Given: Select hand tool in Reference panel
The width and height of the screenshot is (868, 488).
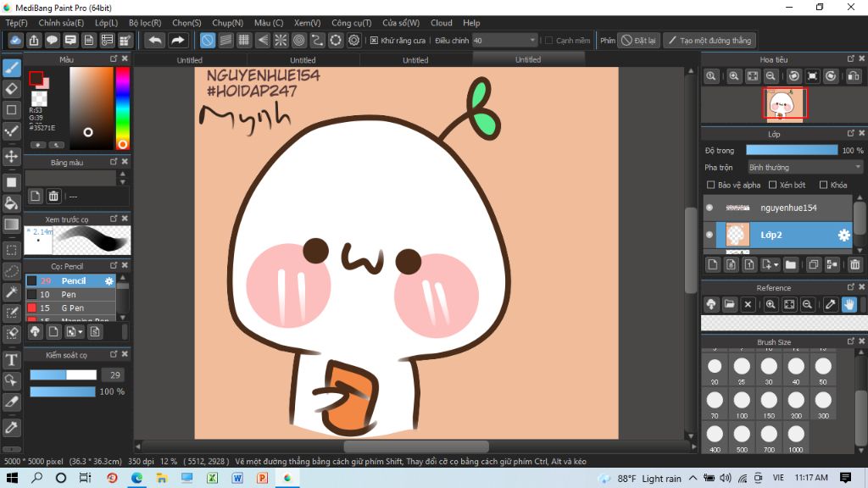Looking at the screenshot, I should (x=849, y=304).
